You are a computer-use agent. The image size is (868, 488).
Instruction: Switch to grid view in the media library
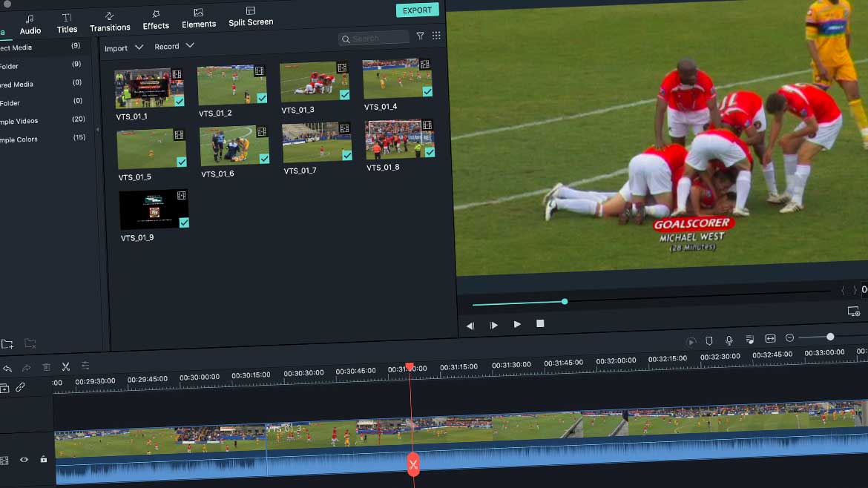click(x=436, y=36)
